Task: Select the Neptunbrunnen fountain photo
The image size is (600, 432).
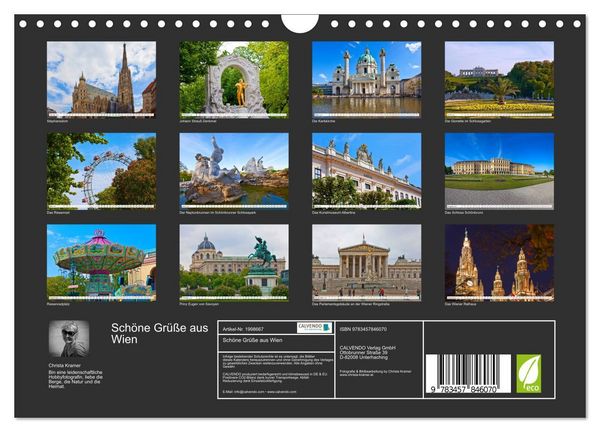Action: pyautogui.click(x=234, y=171)
